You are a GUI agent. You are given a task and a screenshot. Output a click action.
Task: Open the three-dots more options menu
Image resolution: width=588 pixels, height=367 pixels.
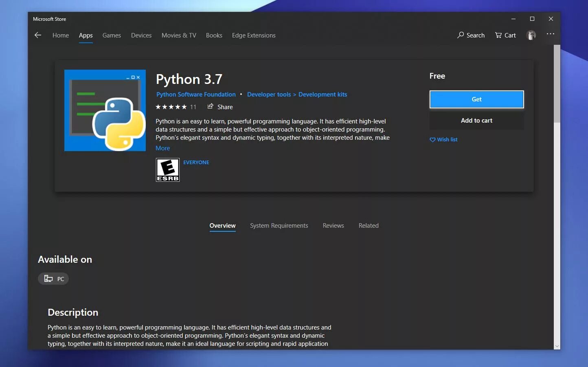pyautogui.click(x=551, y=34)
